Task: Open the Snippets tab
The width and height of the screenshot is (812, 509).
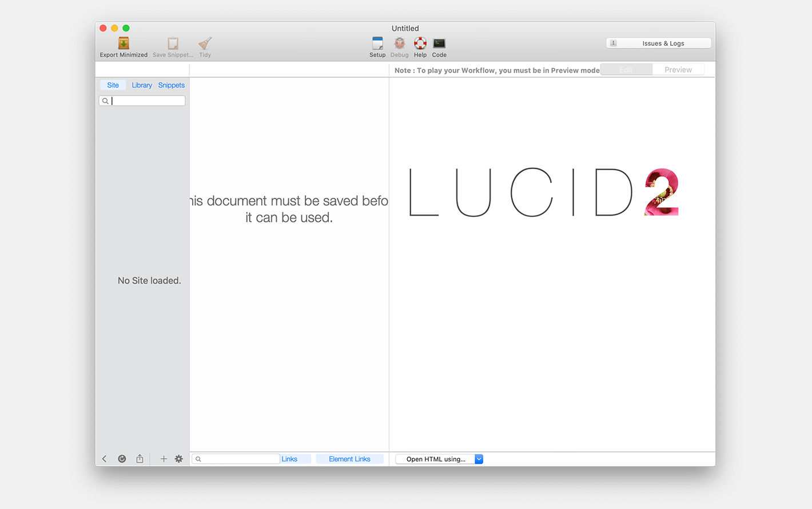Action: pyautogui.click(x=172, y=85)
